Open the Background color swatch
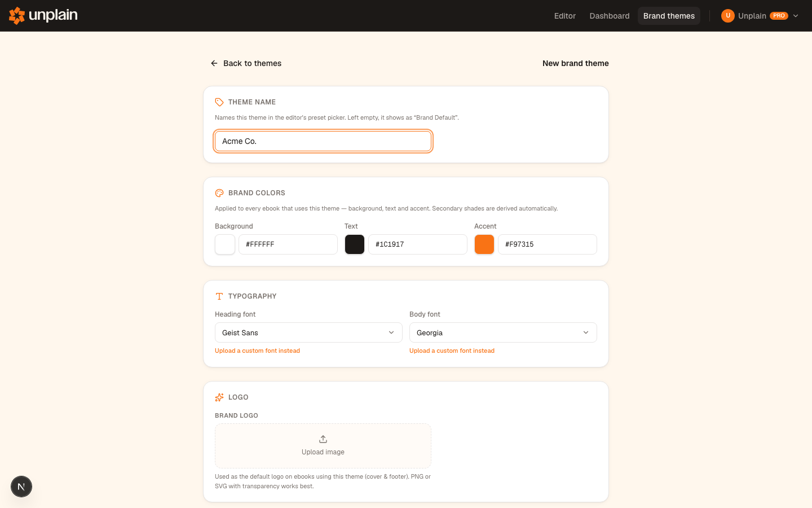The height and width of the screenshot is (508, 812). click(225, 244)
